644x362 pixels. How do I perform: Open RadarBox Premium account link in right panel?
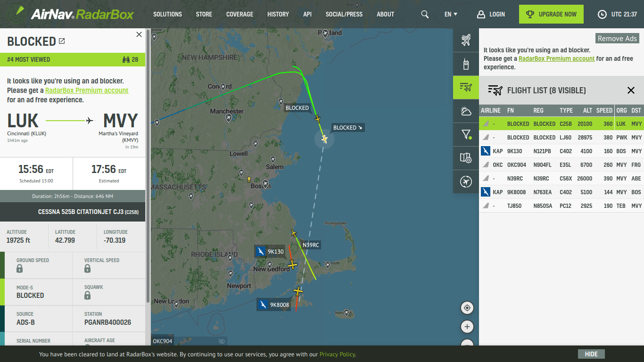click(x=557, y=58)
